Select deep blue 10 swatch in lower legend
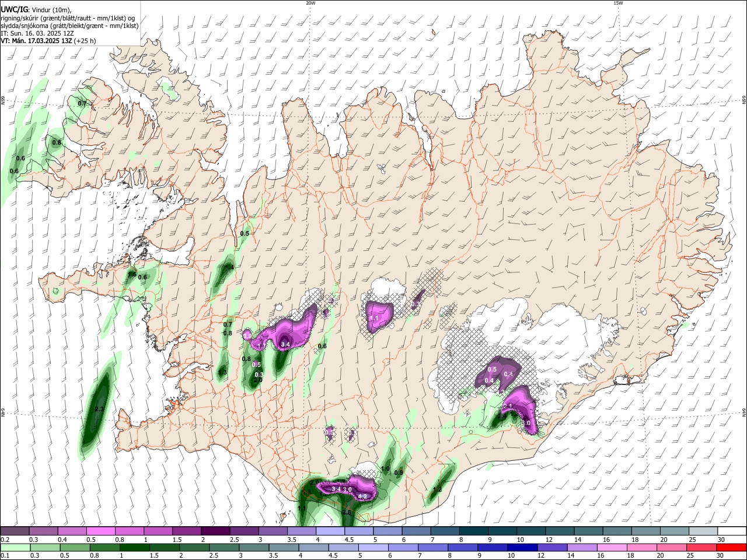747x560 pixels. point(522,547)
